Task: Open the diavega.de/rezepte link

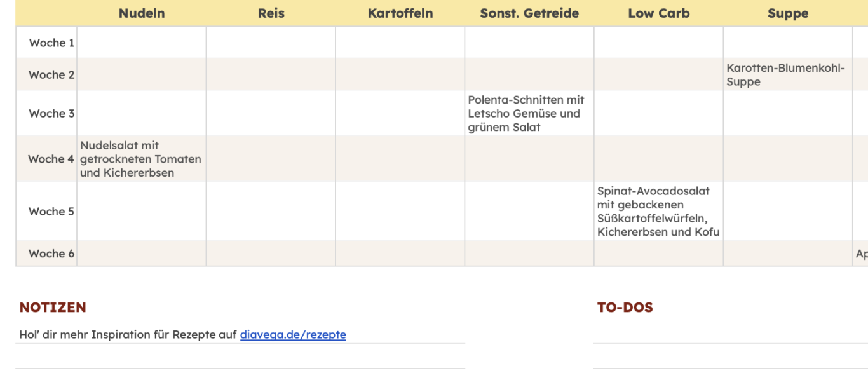Action: (293, 334)
